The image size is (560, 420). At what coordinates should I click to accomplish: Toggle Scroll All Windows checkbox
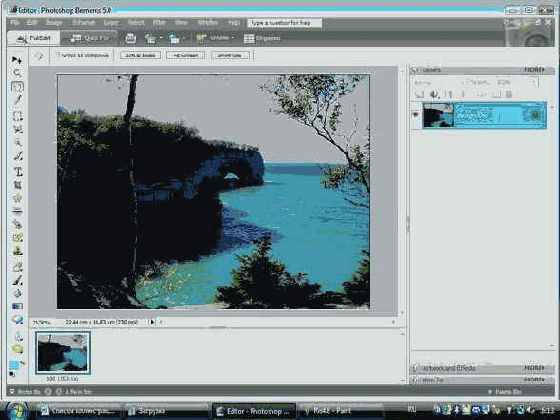(x=83, y=55)
